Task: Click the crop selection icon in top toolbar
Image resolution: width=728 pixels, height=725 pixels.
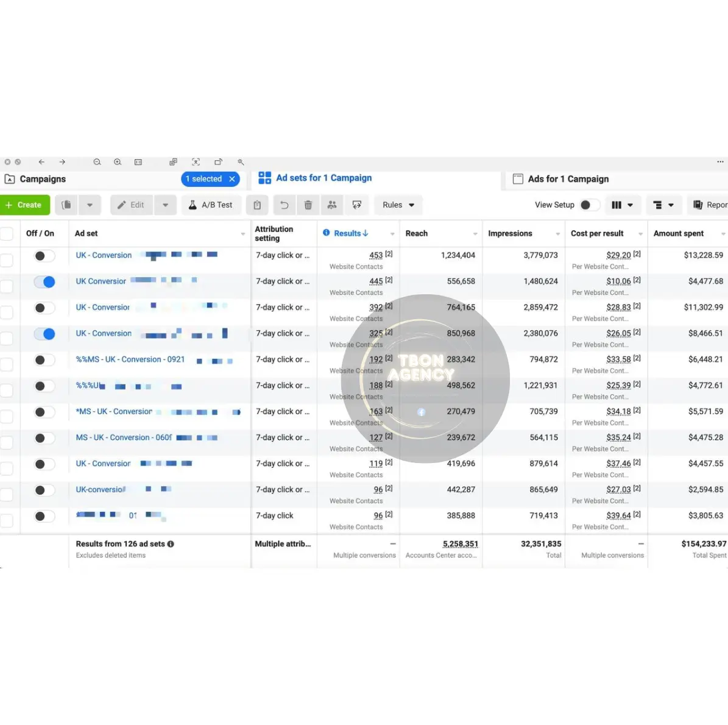Action: pos(196,162)
